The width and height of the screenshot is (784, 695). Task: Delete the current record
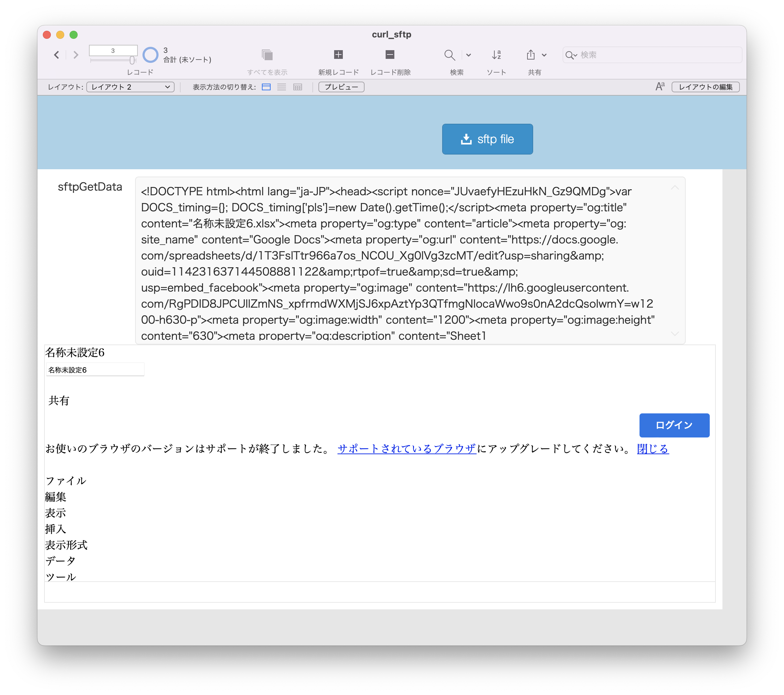[390, 55]
